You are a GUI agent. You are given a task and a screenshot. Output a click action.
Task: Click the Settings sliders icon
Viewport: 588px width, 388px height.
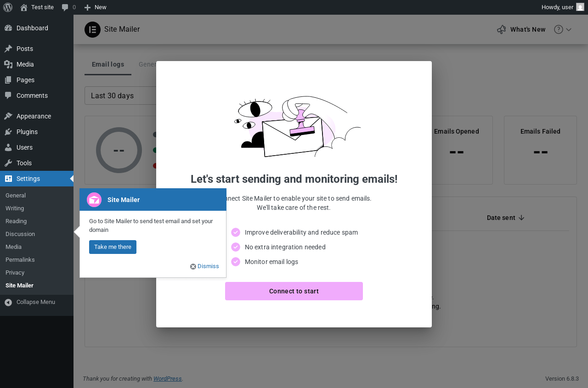pyautogui.click(x=8, y=179)
